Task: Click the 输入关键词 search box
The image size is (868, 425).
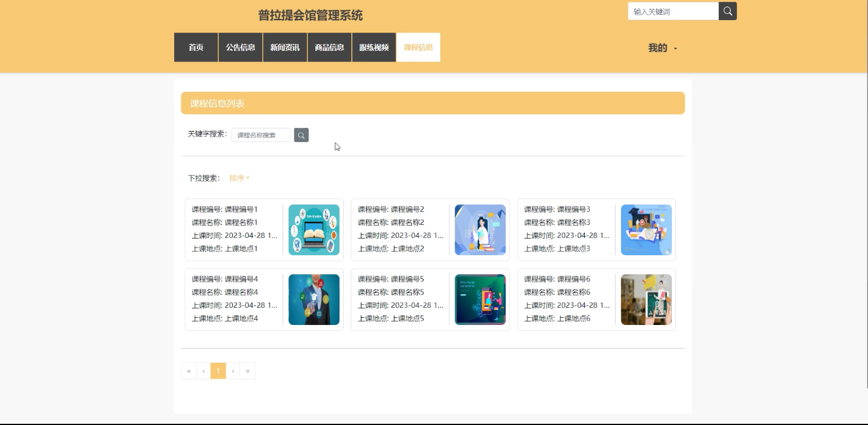Action: point(672,11)
